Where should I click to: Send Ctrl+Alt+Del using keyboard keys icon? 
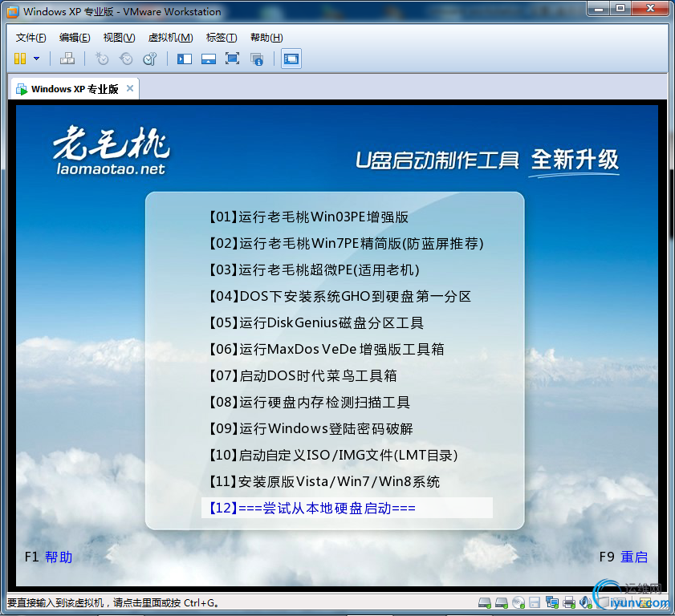67,59
